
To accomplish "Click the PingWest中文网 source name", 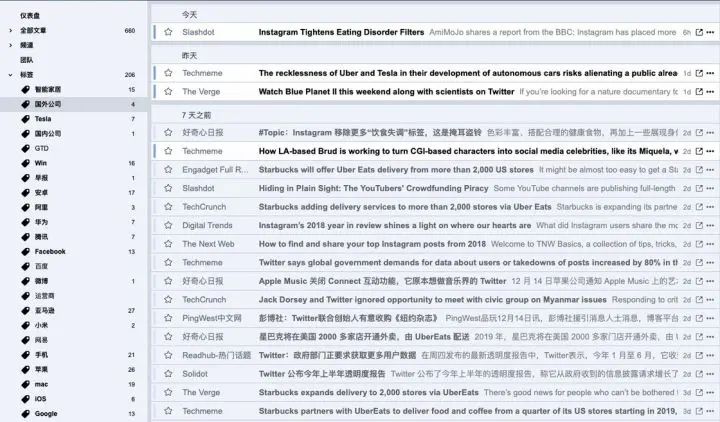I will pyautogui.click(x=212, y=318).
